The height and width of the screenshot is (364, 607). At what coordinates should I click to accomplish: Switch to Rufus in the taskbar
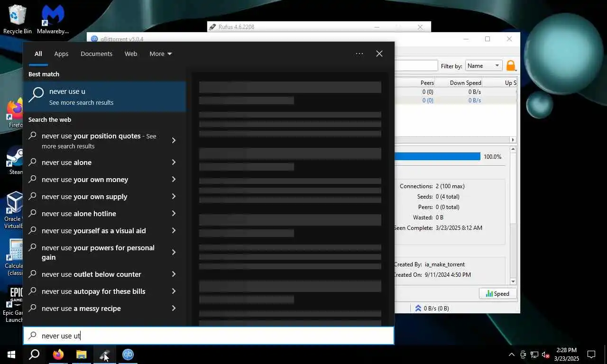tap(105, 354)
